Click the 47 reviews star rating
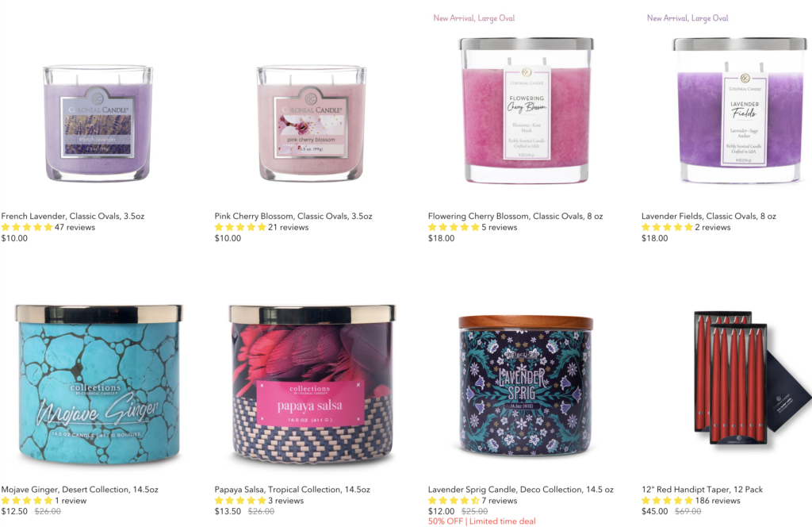The image size is (812, 527). (x=48, y=227)
